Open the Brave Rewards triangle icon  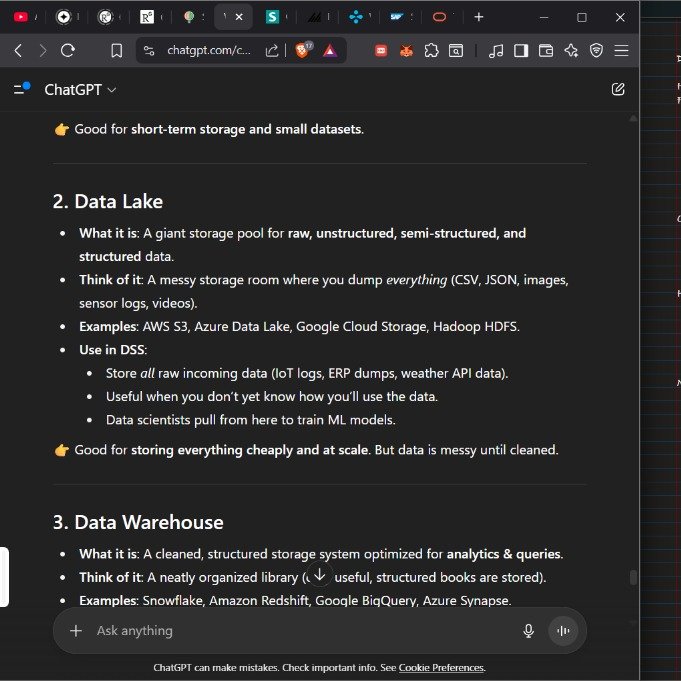point(330,51)
